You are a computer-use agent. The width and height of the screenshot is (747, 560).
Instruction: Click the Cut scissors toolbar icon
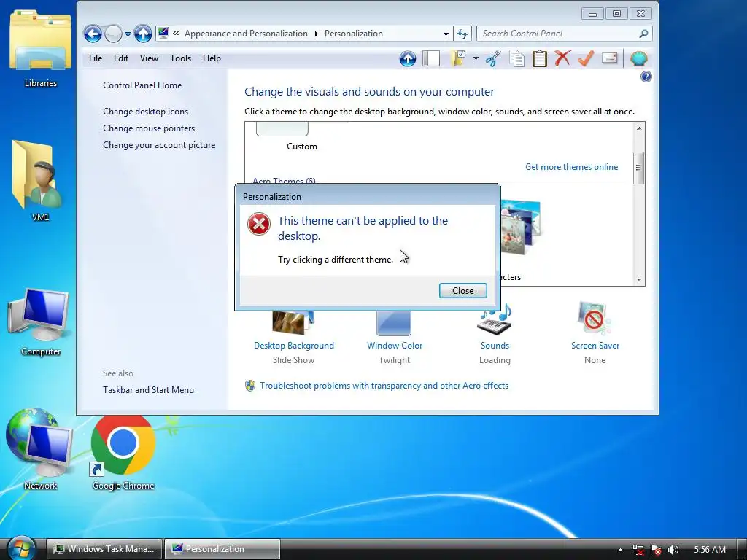click(x=493, y=58)
